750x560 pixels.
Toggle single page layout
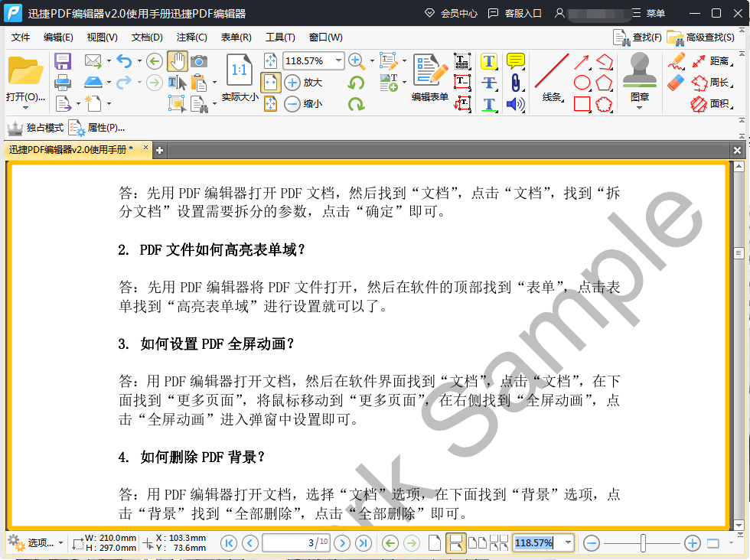coord(435,542)
